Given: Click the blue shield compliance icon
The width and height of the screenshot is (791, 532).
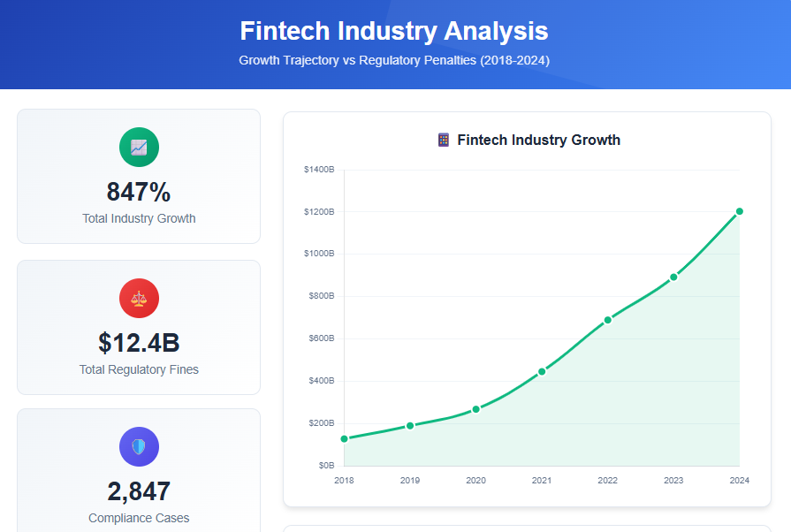Looking at the screenshot, I should tap(139, 447).
